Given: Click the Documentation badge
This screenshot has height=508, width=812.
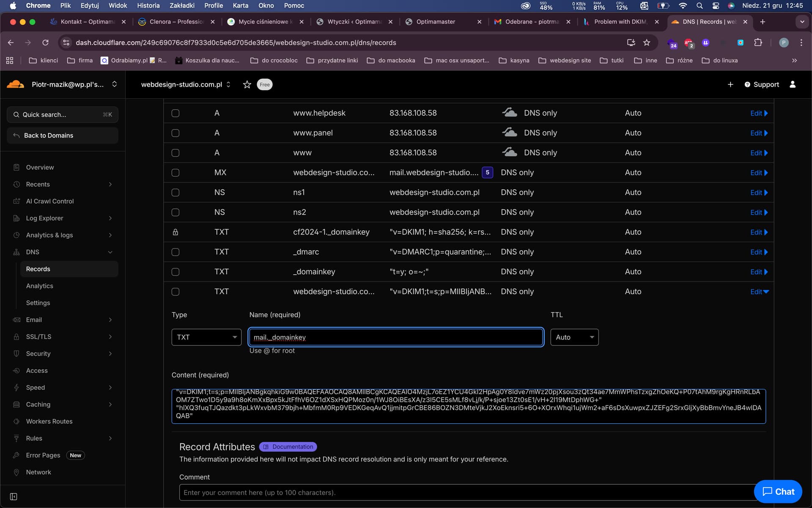Looking at the screenshot, I should pos(288,447).
